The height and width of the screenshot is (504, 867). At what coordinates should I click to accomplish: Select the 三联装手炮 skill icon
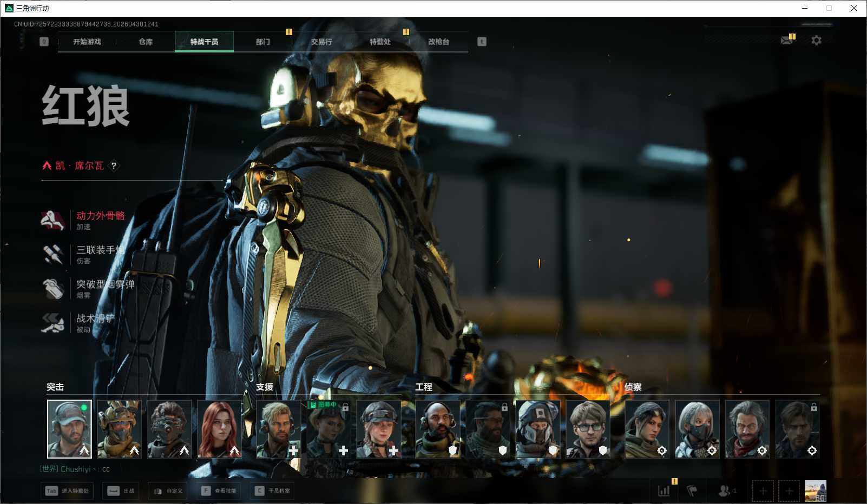point(53,254)
